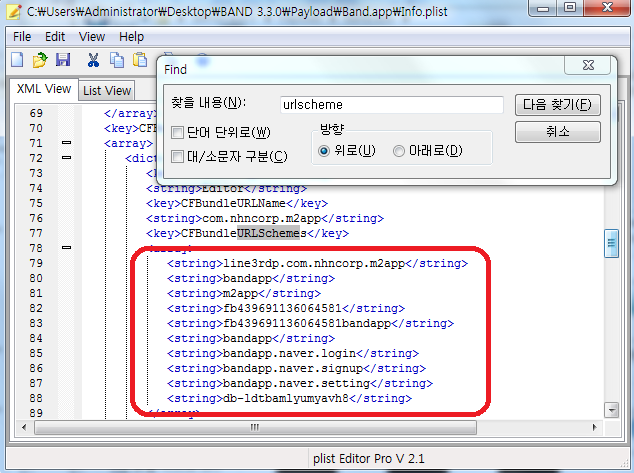Viewport: 634px width, 473px height.
Task: Click the vertical scrollbar thumb
Action: (611, 243)
